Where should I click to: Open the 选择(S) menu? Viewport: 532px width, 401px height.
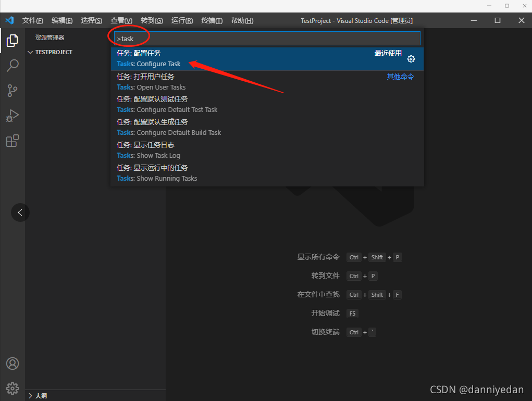[x=92, y=21]
